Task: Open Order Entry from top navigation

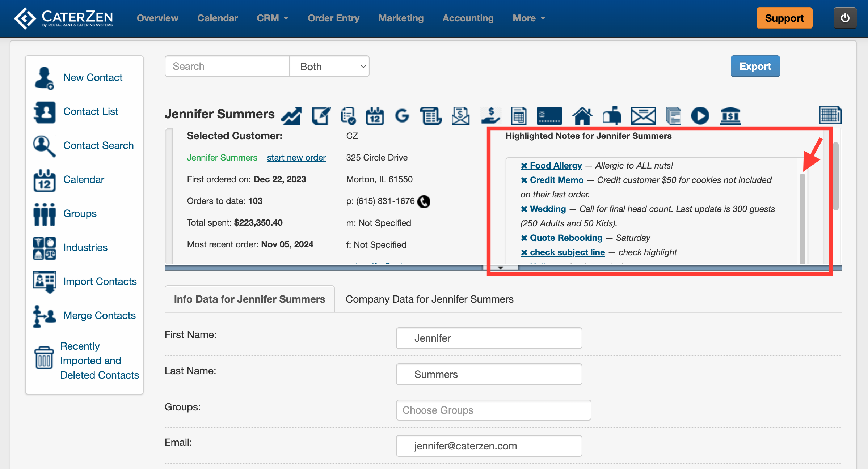Action: tap(333, 18)
